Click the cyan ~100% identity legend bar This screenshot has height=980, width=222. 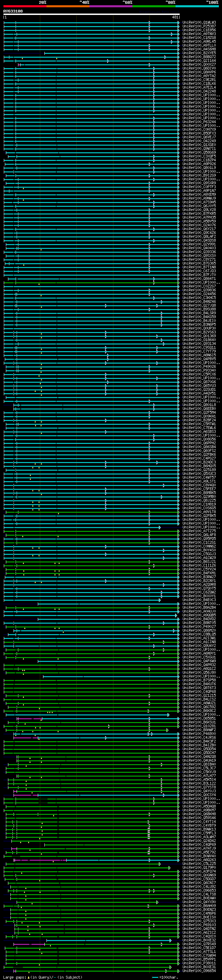(197, 6)
